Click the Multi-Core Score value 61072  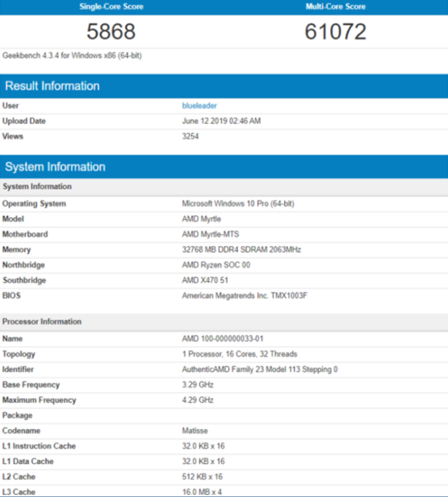pos(335,31)
